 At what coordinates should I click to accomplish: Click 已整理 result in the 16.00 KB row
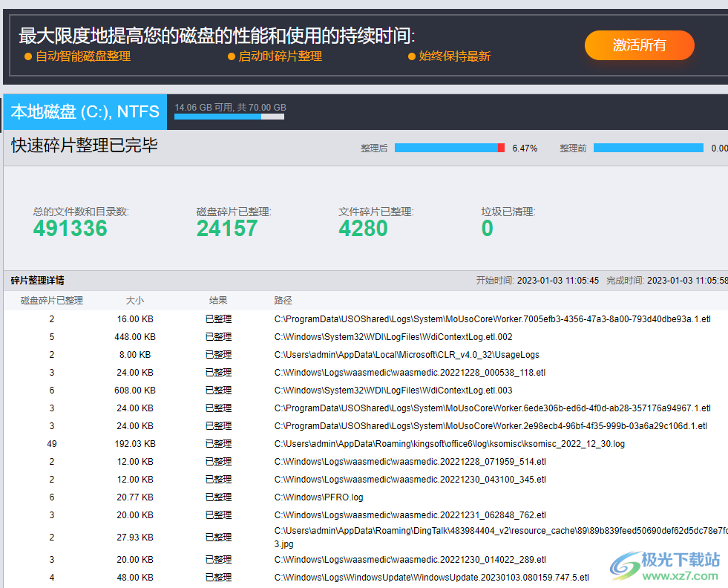218,319
